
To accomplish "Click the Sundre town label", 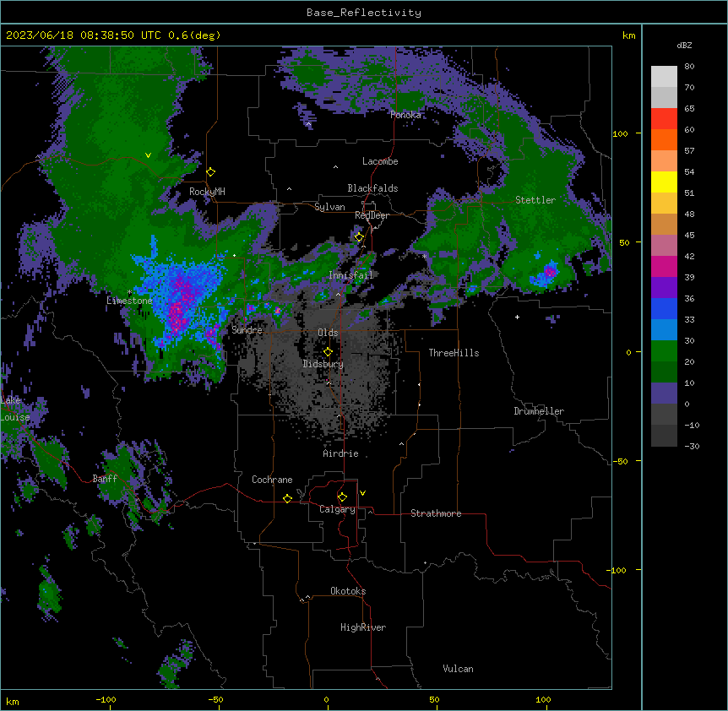I will pos(247,330).
